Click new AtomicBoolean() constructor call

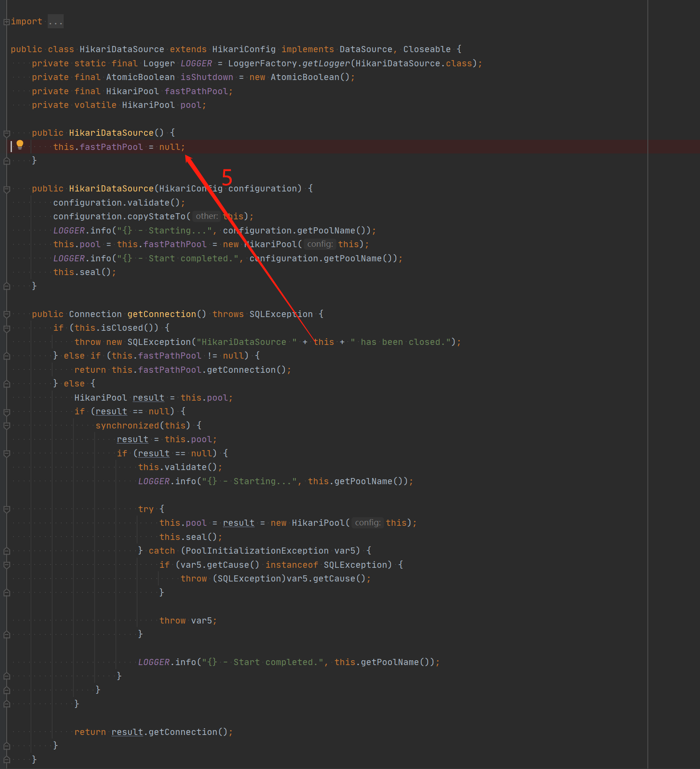(302, 77)
